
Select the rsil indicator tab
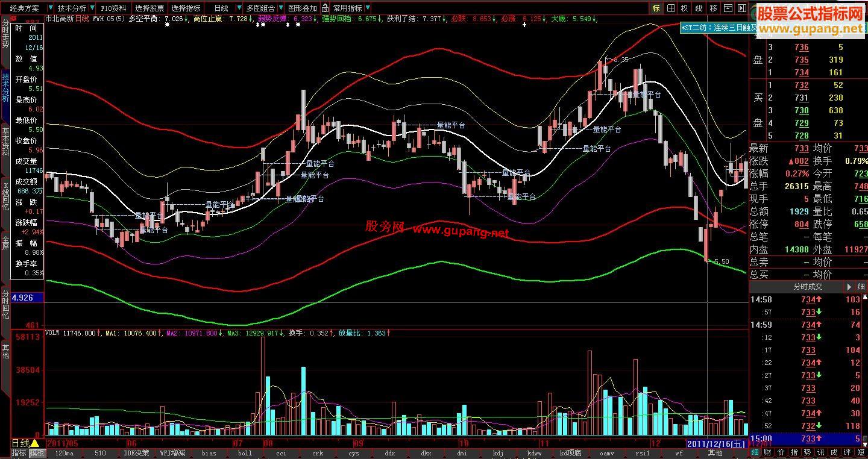pos(643,453)
